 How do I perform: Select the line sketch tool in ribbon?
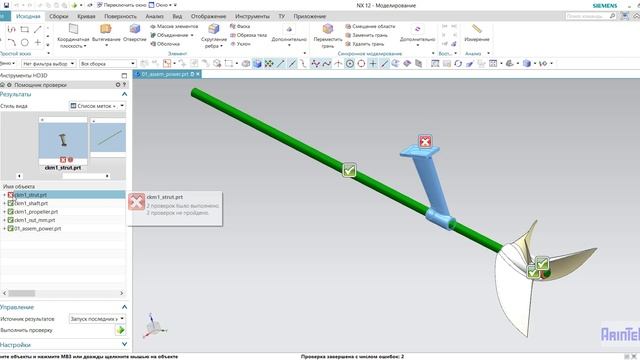point(38,29)
